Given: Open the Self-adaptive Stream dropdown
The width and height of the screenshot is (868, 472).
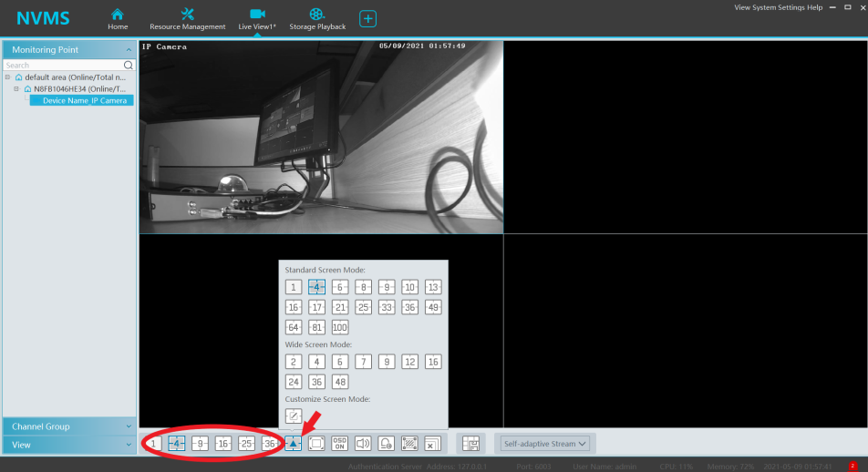Looking at the screenshot, I should [x=545, y=444].
